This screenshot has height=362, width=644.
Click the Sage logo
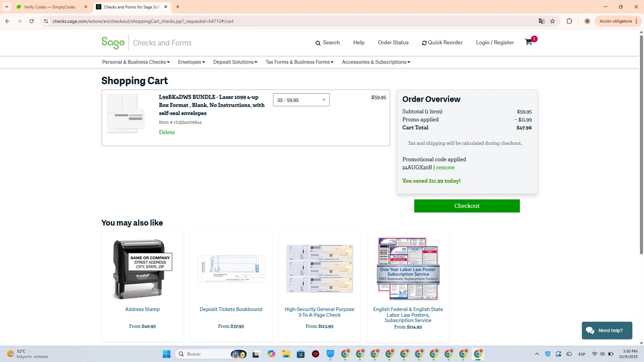click(x=113, y=42)
